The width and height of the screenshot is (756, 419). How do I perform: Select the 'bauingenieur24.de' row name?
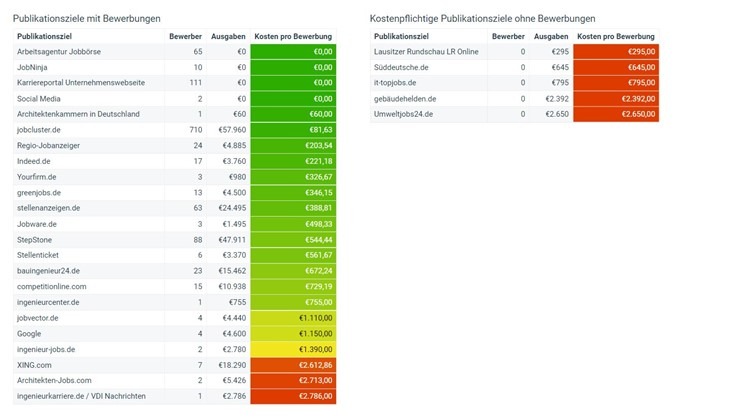coord(48,271)
